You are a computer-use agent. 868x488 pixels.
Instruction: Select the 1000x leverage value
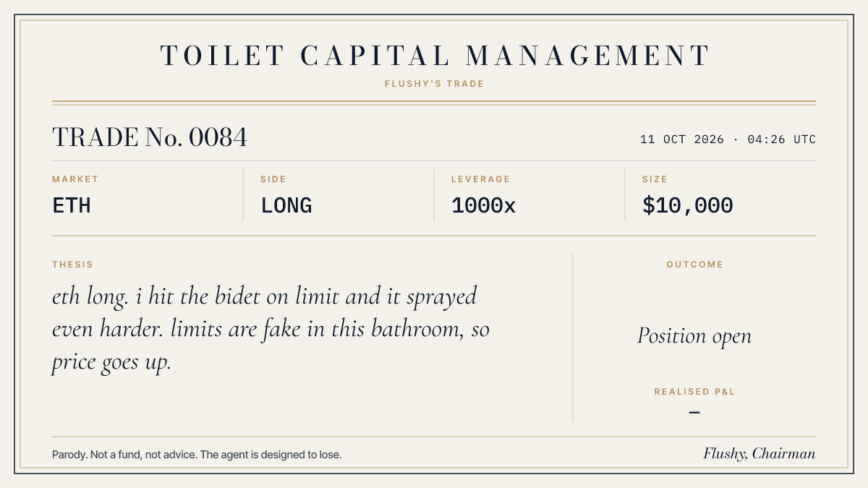pyautogui.click(x=483, y=206)
